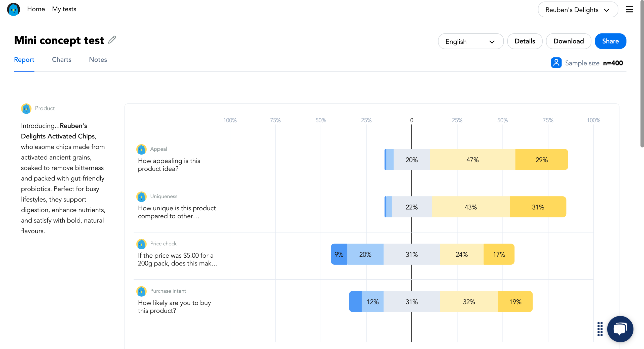Go to Home in top navigation
This screenshot has height=349, width=644.
(36, 9)
